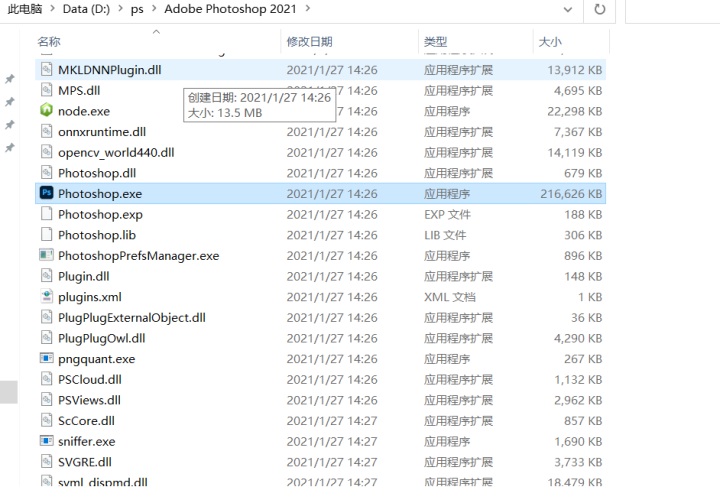Expand the chevron after Data (D:)
The height and width of the screenshot is (490, 720).
120,9
